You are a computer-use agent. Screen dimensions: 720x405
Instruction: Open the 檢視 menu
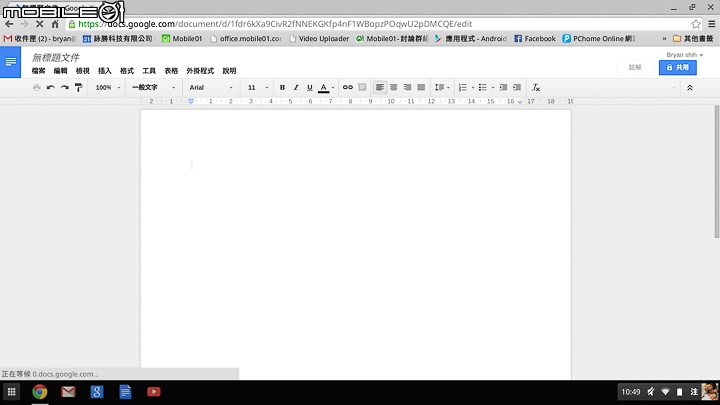pos(82,71)
